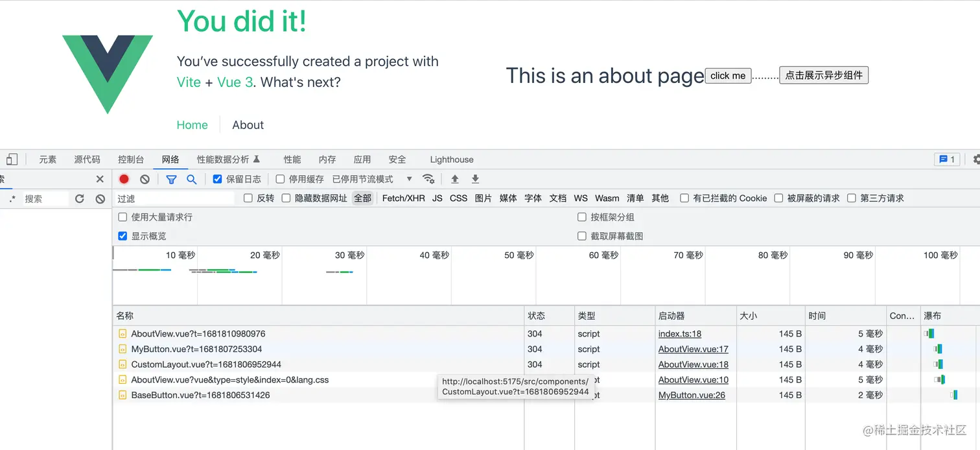Image resolution: width=980 pixels, height=450 pixels.
Task: Open network search with the magnifier icon
Action: [191, 179]
